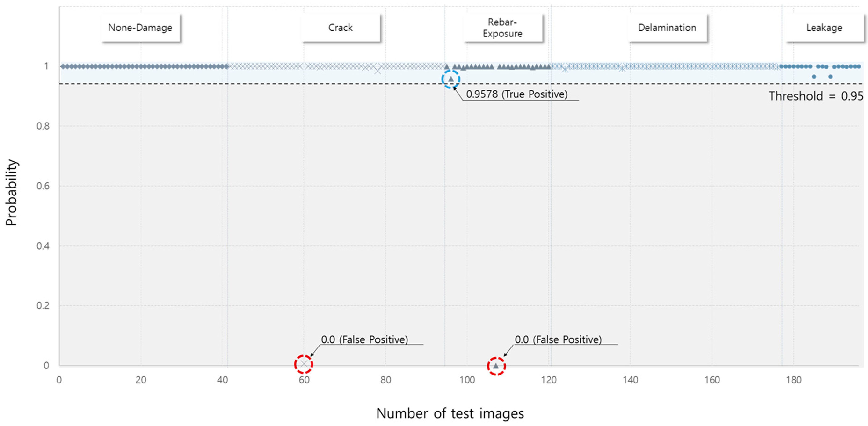Click the Crack category label box
The image size is (868, 426).
coord(341,28)
